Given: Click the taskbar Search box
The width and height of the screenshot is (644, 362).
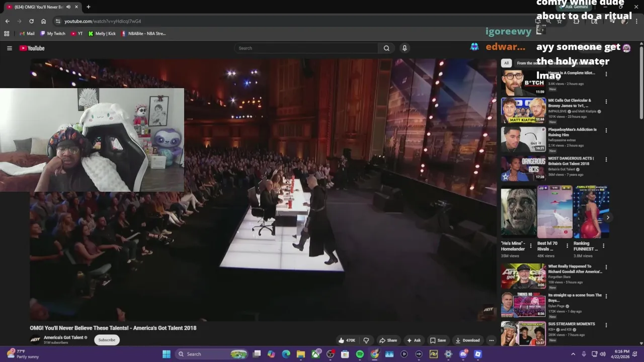Looking at the screenshot, I should click(211, 354).
